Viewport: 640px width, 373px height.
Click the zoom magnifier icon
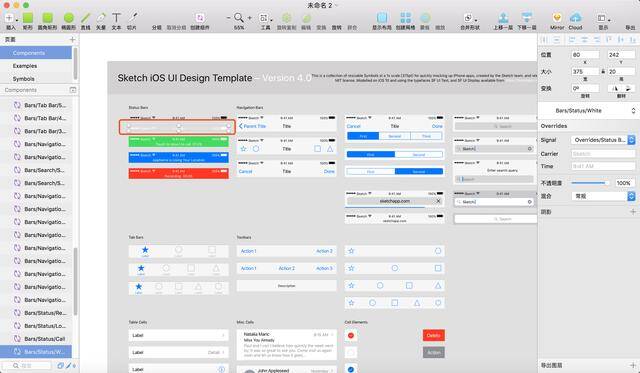(239, 18)
